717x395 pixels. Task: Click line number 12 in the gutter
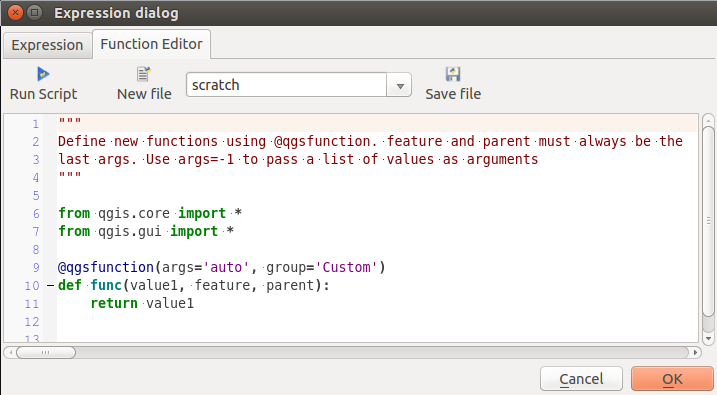[x=32, y=321]
